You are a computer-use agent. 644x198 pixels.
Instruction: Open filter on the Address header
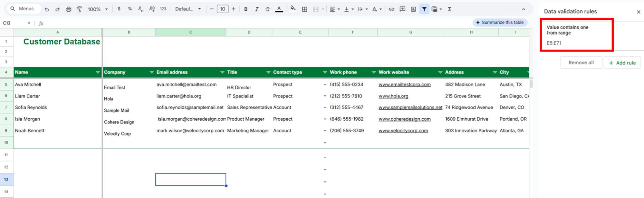click(495, 73)
